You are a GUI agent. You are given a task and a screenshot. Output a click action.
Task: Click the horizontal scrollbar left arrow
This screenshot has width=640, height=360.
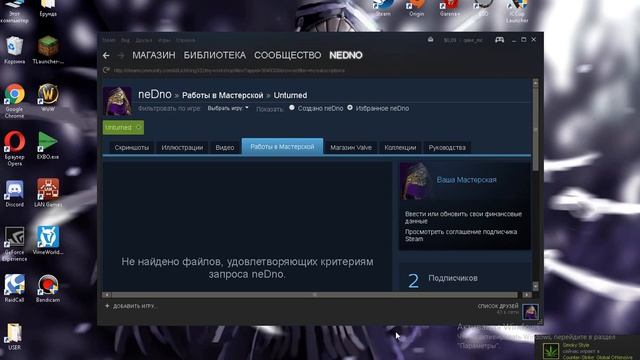tap(107, 294)
